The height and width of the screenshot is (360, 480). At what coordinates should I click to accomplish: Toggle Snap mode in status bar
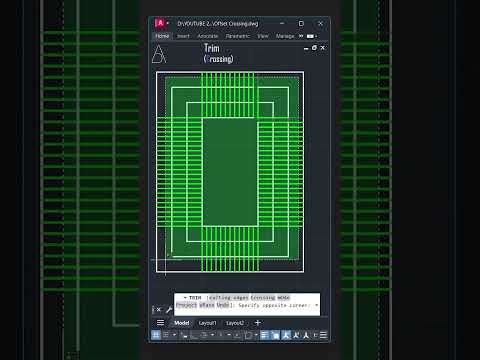coord(166,335)
